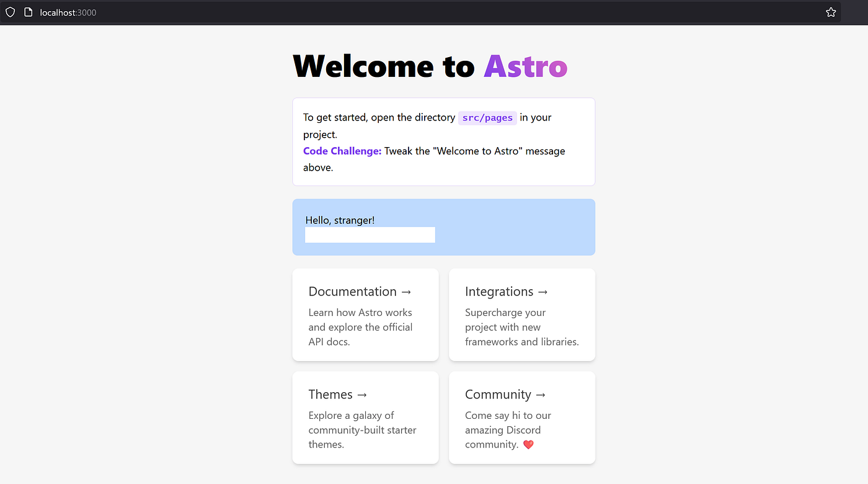Click the Explore a galaxy description text
The image size is (868, 484).
[x=363, y=430]
